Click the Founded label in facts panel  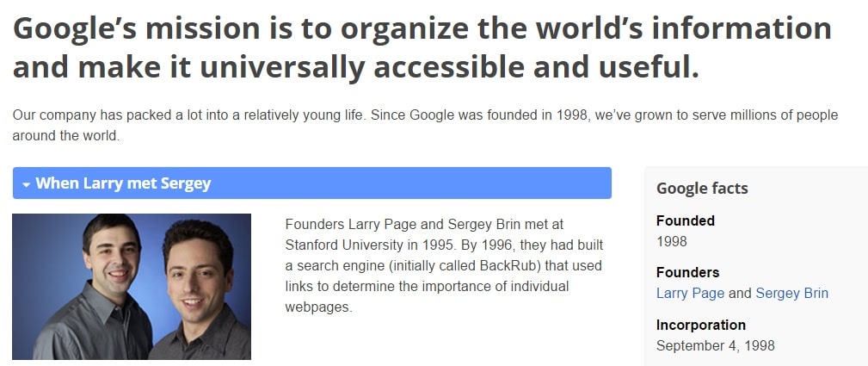tap(686, 220)
